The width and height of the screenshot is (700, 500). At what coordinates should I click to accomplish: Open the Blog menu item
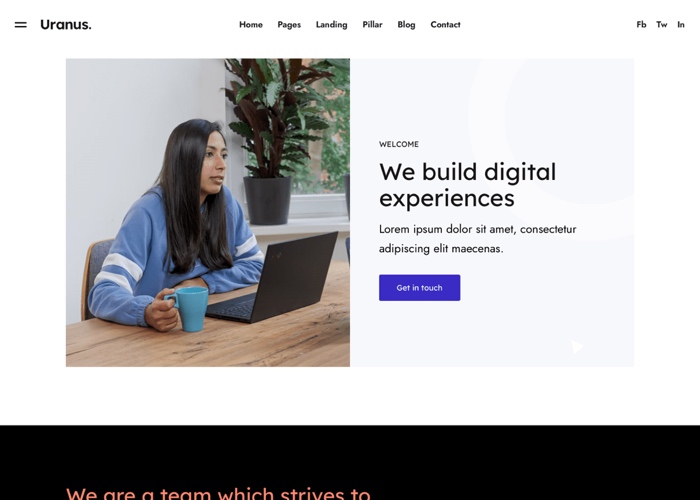pos(406,25)
